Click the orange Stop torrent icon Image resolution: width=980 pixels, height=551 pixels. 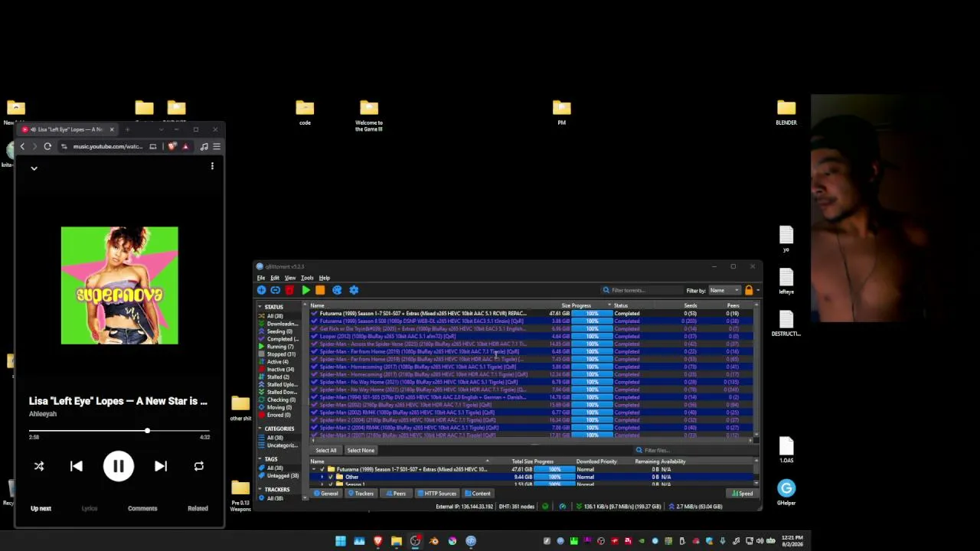tap(320, 290)
